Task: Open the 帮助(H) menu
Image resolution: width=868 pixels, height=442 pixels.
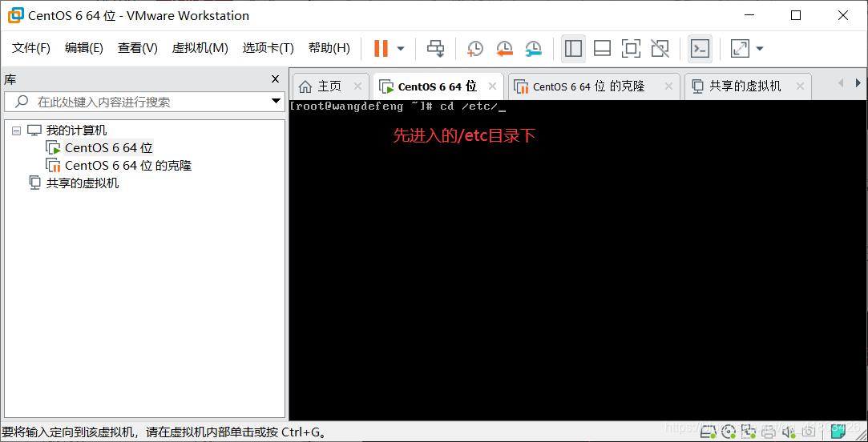Action: [x=329, y=48]
